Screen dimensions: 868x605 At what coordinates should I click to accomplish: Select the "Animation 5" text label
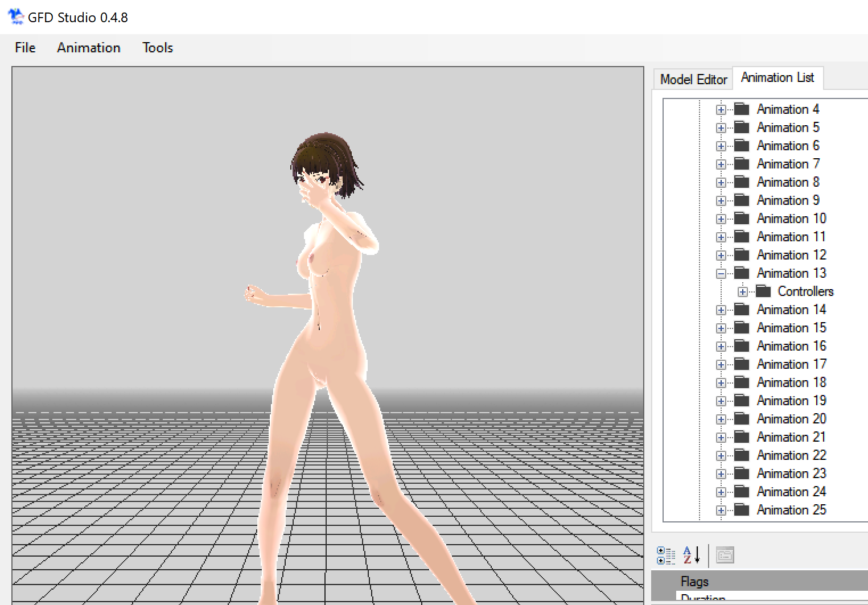pos(788,127)
